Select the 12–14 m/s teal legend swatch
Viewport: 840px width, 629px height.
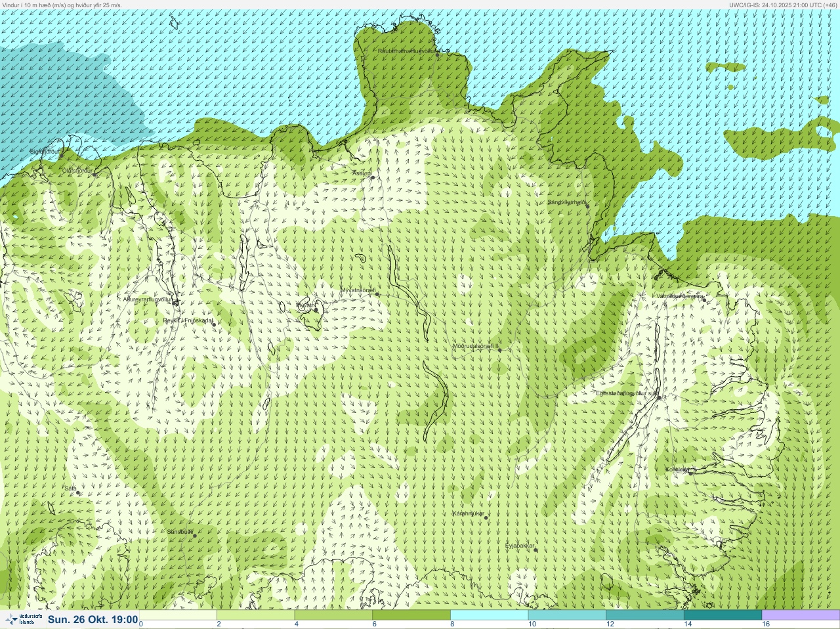click(x=645, y=615)
